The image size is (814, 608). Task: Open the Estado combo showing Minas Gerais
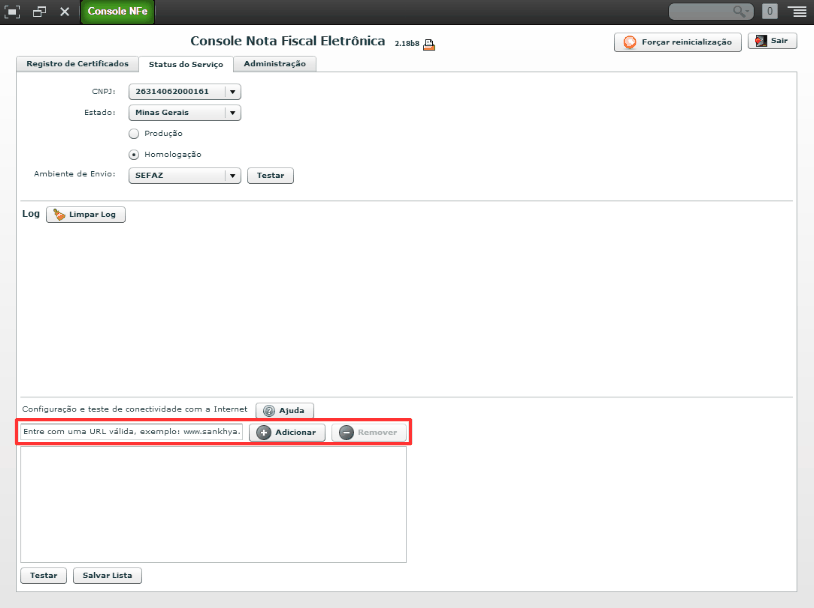pyautogui.click(x=184, y=113)
